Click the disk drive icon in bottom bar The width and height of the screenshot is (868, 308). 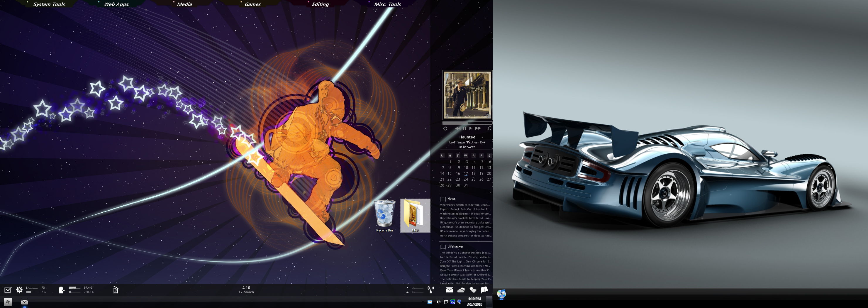(x=61, y=290)
